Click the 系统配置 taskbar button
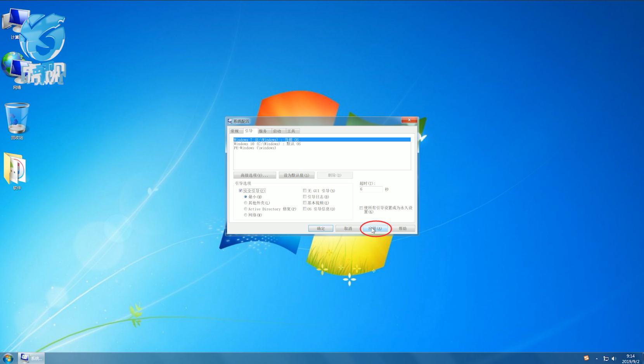 point(31,358)
